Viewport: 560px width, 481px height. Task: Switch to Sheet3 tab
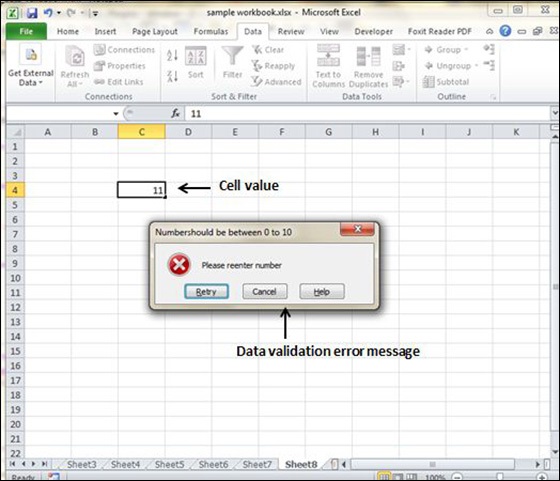click(81, 464)
